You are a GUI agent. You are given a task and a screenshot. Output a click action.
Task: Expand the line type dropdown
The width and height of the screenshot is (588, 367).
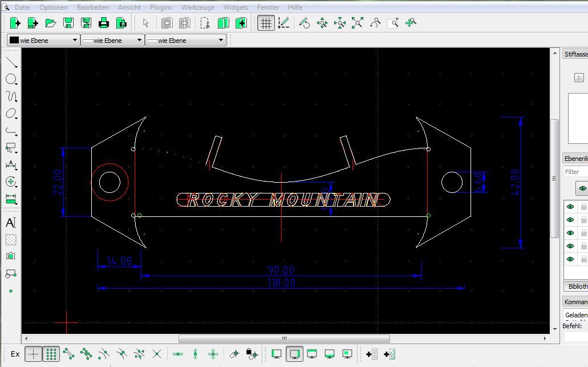[x=185, y=41]
